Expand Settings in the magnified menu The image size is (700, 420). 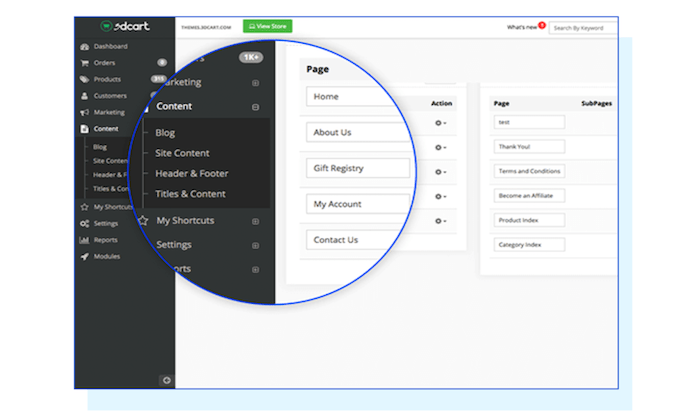[x=255, y=245]
